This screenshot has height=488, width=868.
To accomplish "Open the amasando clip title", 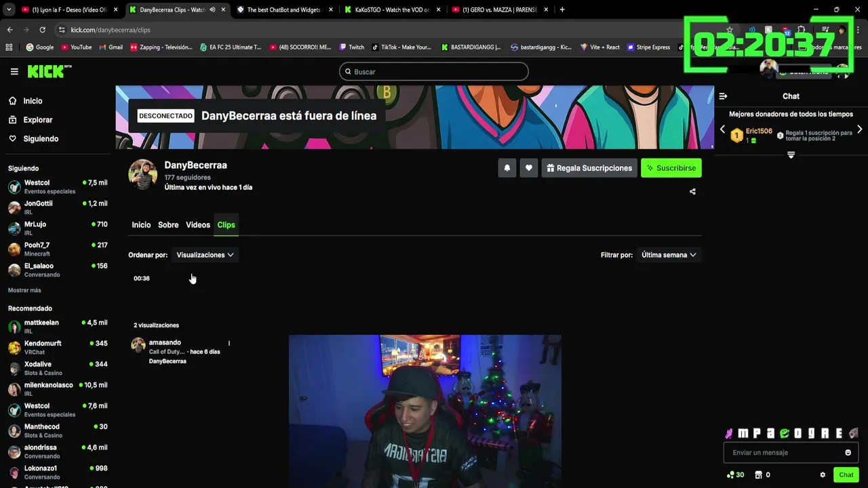I will point(165,343).
